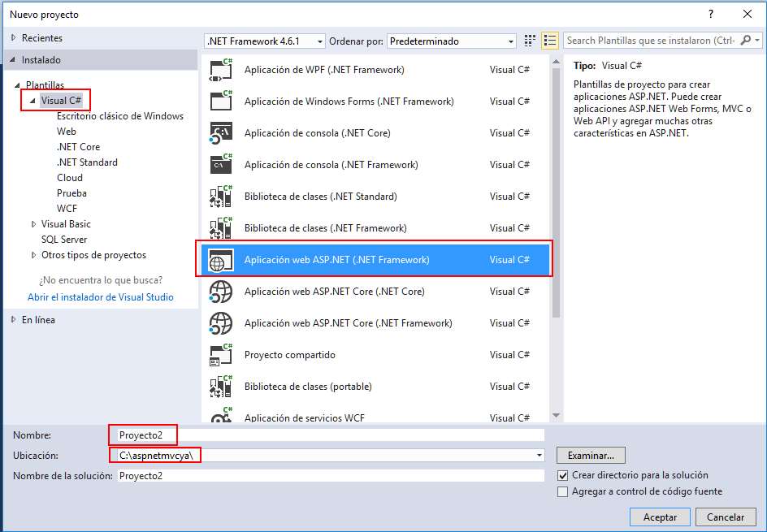Viewport: 767px width, 532px height.
Task: Click the Nombre field containing Proyecto2
Action: click(331, 435)
